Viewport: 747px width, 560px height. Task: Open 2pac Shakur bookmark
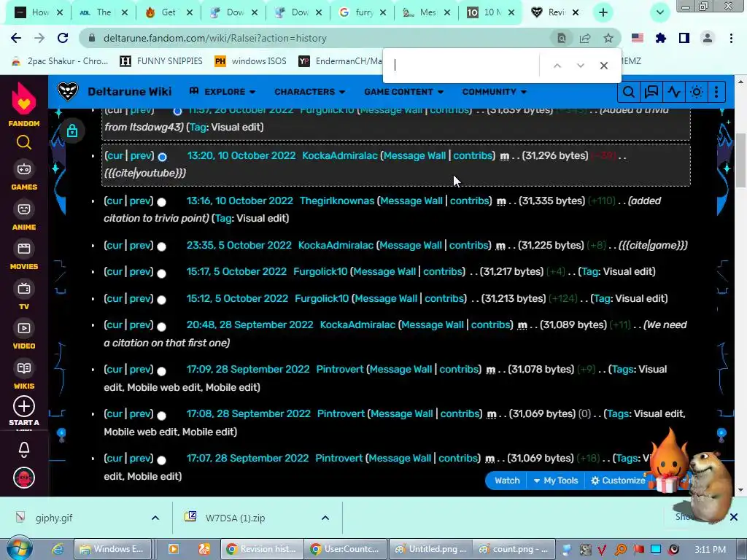pyautogui.click(x=60, y=61)
